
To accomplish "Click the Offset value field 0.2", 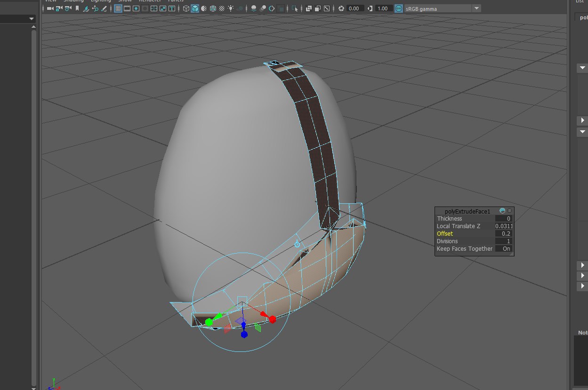I will tap(503, 234).
